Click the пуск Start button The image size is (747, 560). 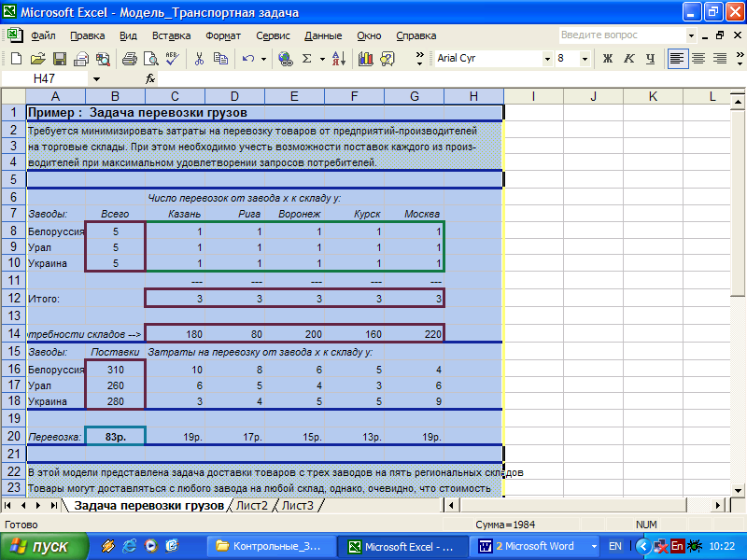pyautogui.click(x=42, y=546)
